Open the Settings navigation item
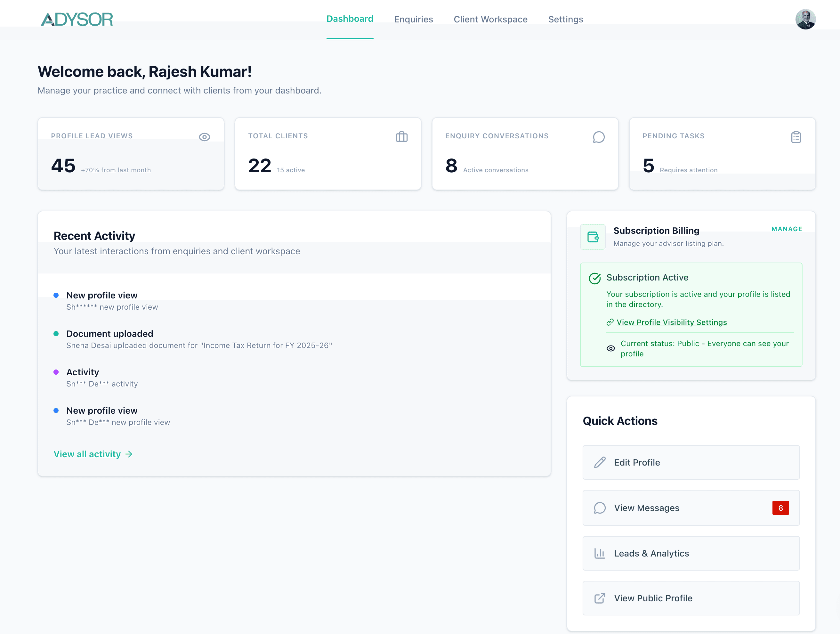The width and height of the screenshot is (840, 634). point(565,19)
